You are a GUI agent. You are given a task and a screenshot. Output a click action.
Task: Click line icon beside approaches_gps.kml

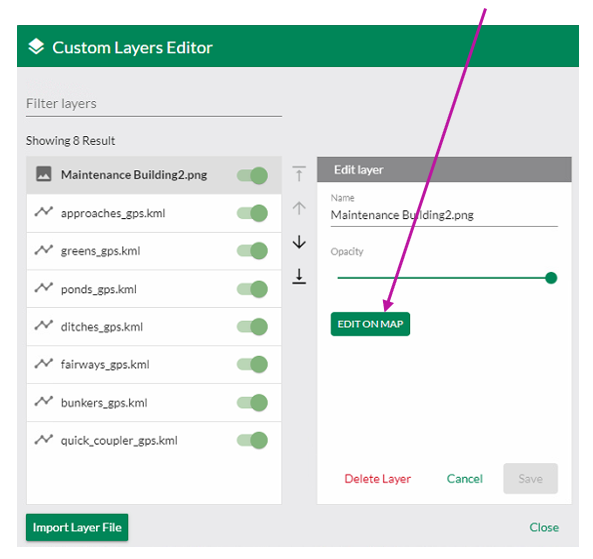pos(43,212)
